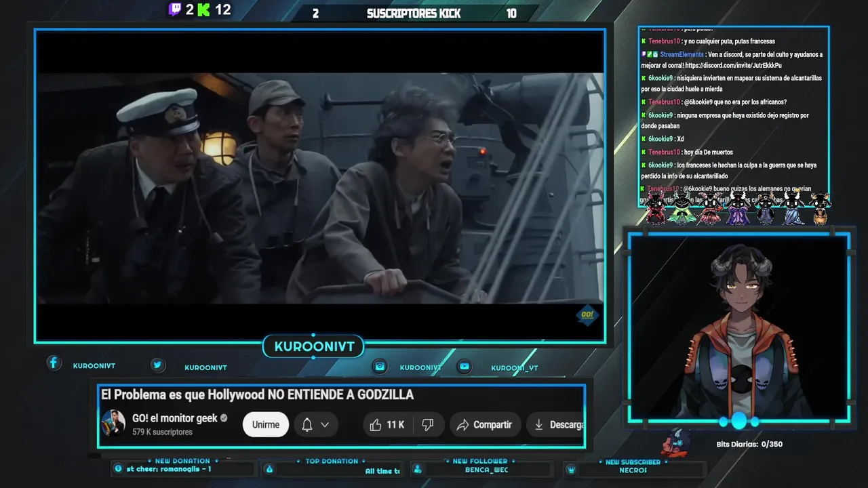Click the SUSCRIPTORES KICK goal label
Image resolution: width=868 pixels, height=488 pixels.
pyautogui.click(x=414, y=14)
